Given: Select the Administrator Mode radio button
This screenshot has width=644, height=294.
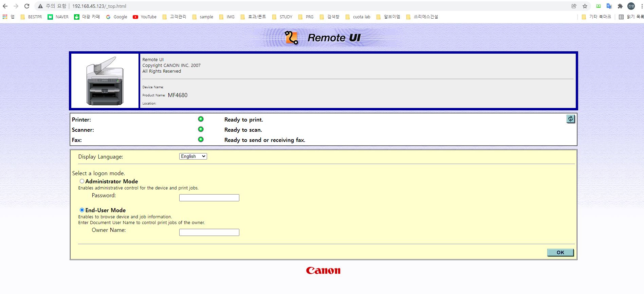Looking at the screenshot, I should point(82,181).
